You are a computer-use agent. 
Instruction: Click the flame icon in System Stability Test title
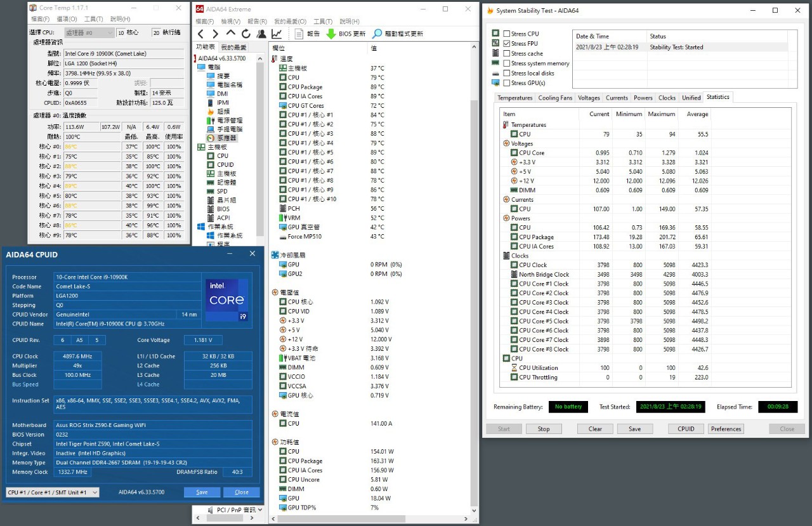coord(490,11)
